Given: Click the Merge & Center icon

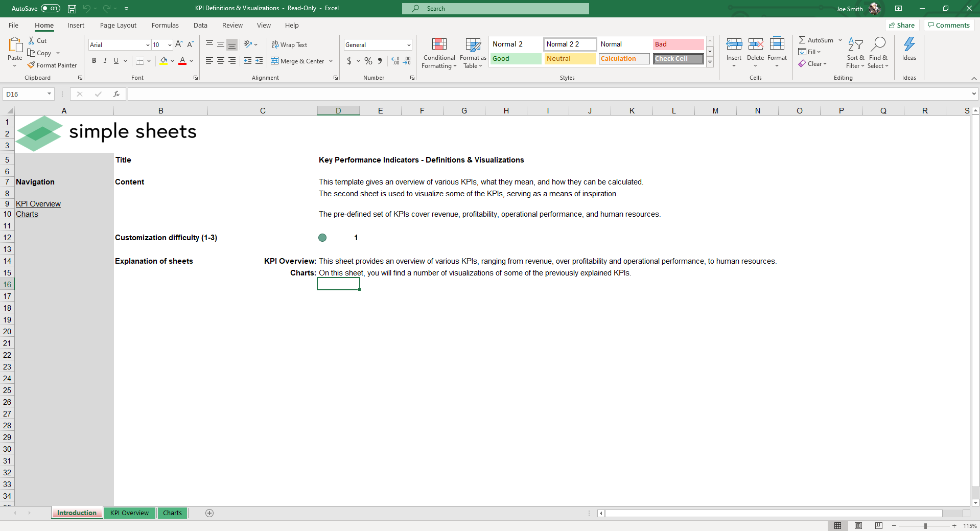Looking at the screenshot, I should click(275, 61).
